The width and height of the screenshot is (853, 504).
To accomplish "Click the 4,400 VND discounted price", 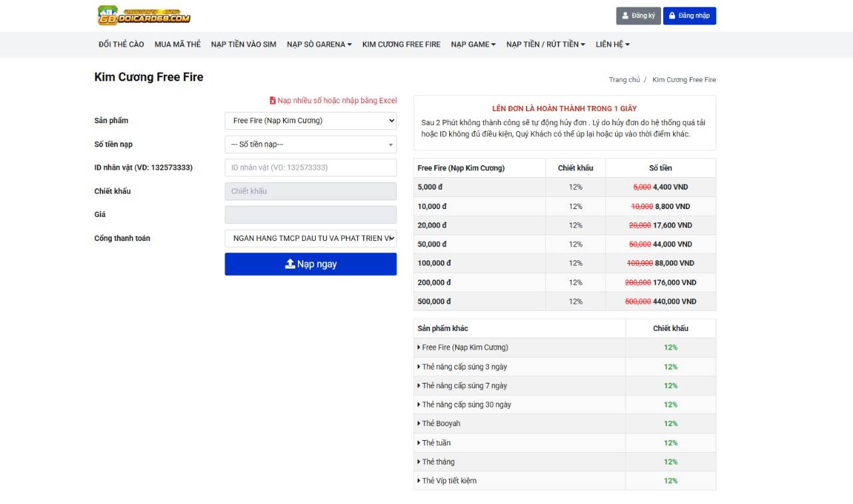I will pos(670,187).
